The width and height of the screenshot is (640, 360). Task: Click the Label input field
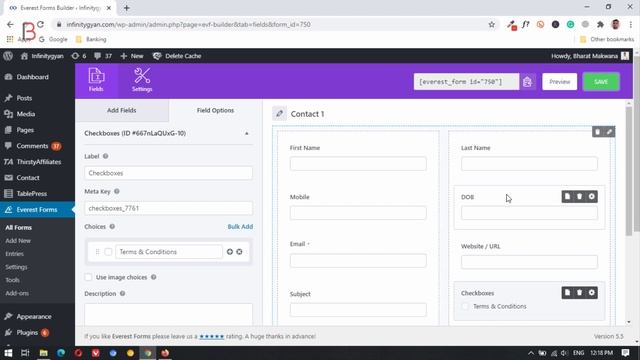tap(169, 173)
